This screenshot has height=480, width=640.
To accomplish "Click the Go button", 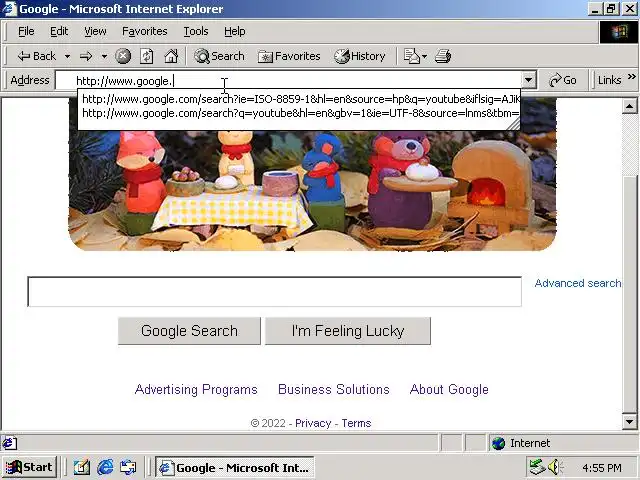I will coord(563,80).
